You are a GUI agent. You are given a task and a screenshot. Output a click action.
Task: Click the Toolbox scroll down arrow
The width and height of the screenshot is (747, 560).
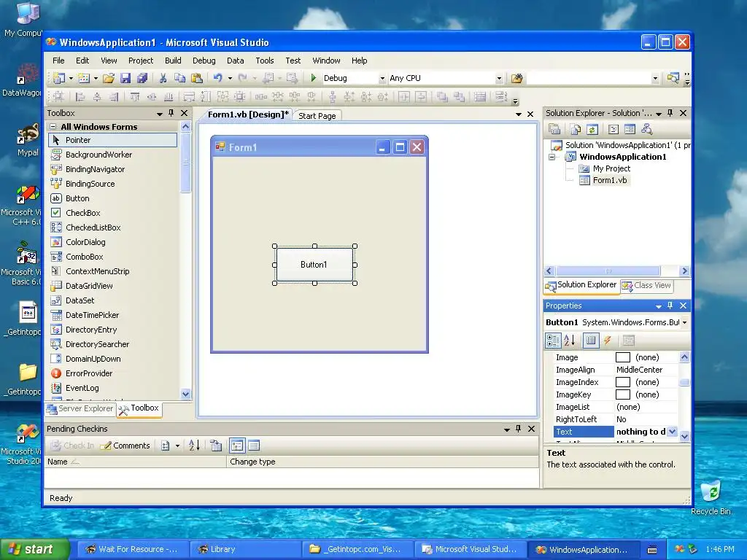[x=186, y=394]
